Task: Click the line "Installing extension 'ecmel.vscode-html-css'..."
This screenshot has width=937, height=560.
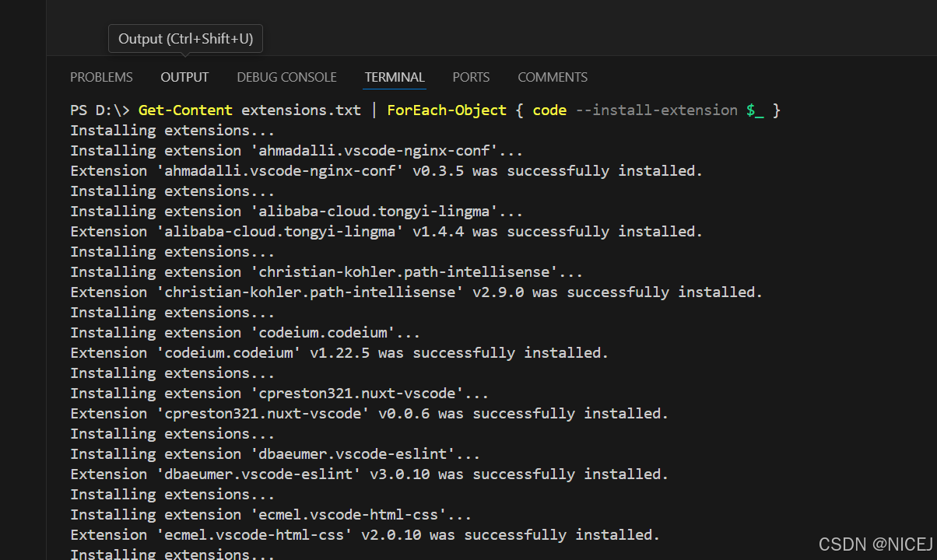Action: click(271, 515)
